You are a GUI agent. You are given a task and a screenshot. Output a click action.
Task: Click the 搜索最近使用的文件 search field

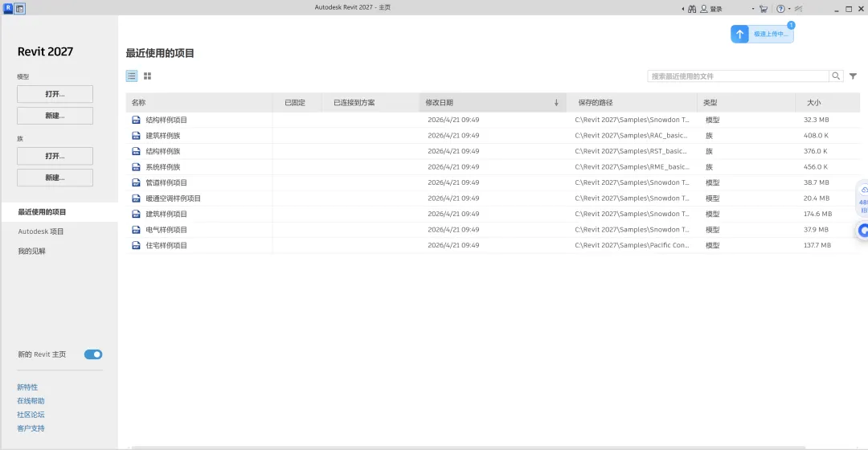tap(738, 76)
